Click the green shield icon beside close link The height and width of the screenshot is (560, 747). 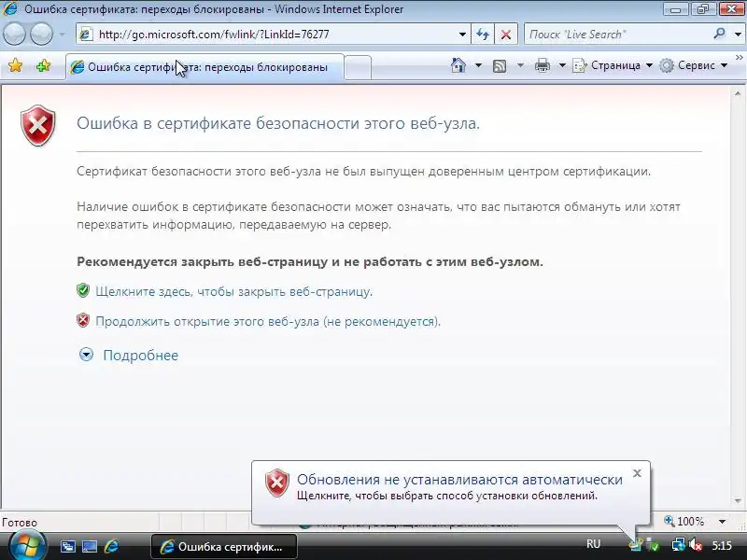[83, 290]
